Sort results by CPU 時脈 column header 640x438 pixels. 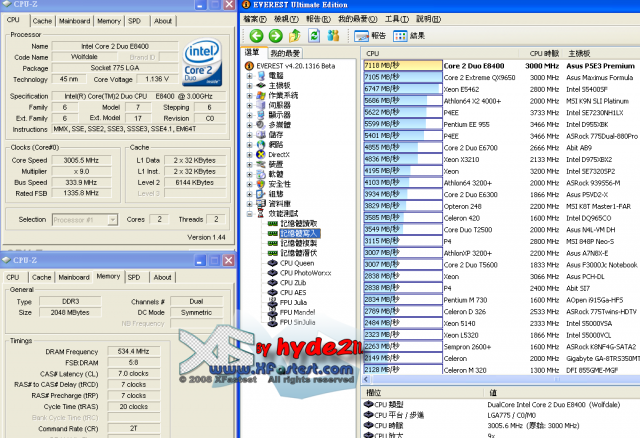coord(544,53)
